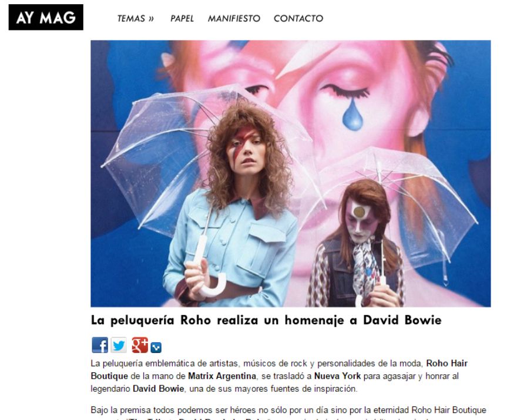Click the Matrix Argentina bold text
Screen dimensions: 507x420
click(222, 376)
